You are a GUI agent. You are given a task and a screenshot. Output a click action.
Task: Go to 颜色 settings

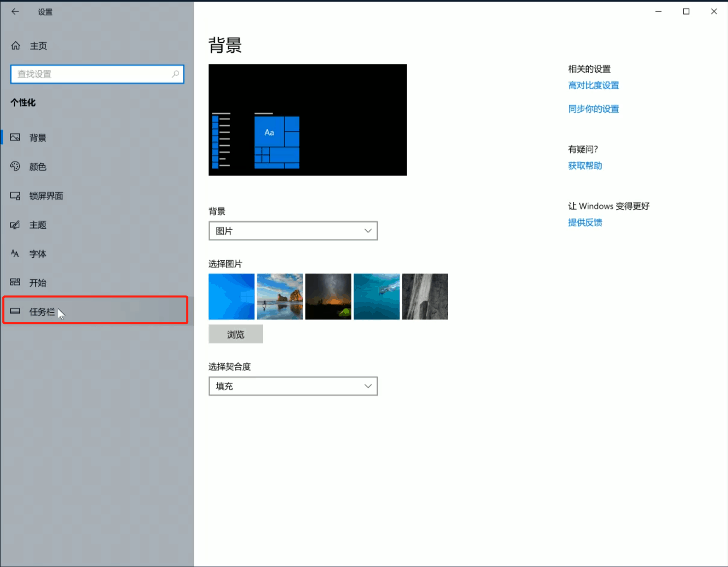pos(97,166)
